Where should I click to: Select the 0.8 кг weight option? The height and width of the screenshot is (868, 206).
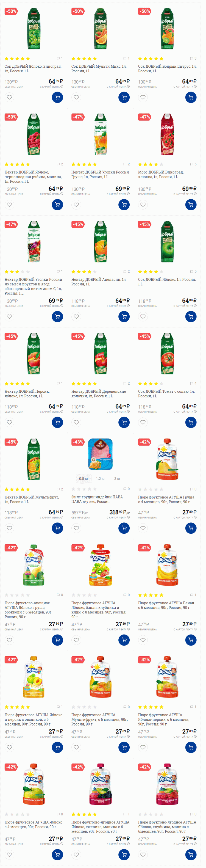click(84, 478)
